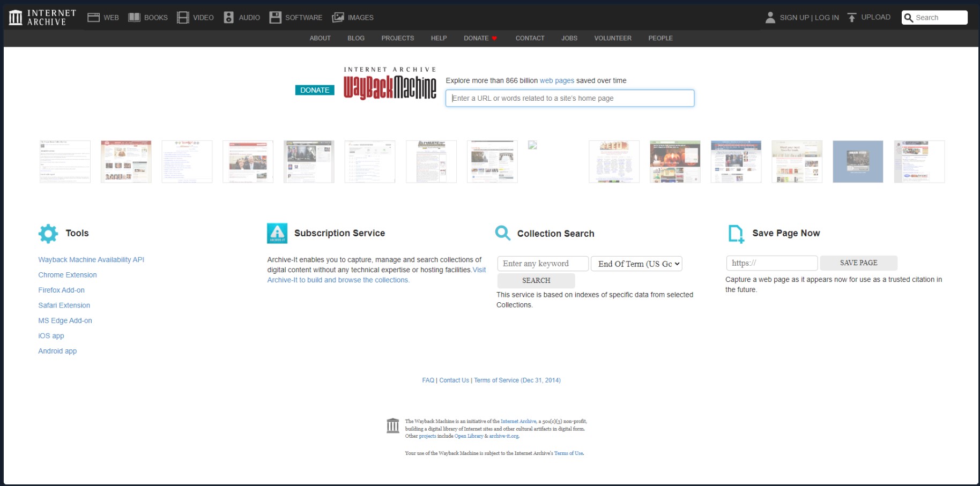Open the solid blue-gray background site thumbnail

pyautogui.click(x=858, y=162)
